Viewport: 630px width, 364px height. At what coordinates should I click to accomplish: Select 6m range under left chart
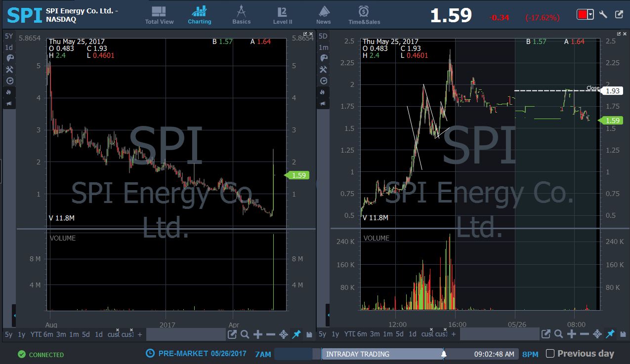point(48,334)
